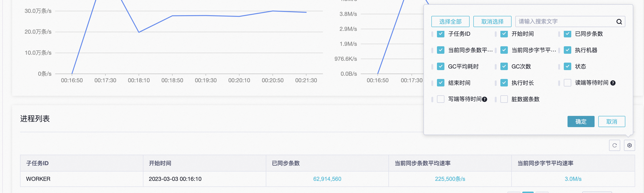Screen dimensions: 644x193
Task: Uncheck the 子任务ID checkbox
Action: pos(440,34)
